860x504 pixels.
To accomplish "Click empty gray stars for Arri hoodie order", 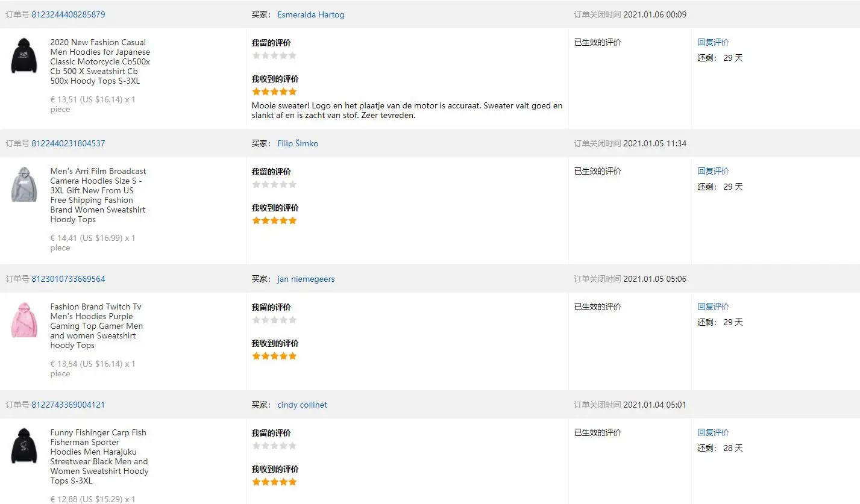I will [x=274, y=184].
